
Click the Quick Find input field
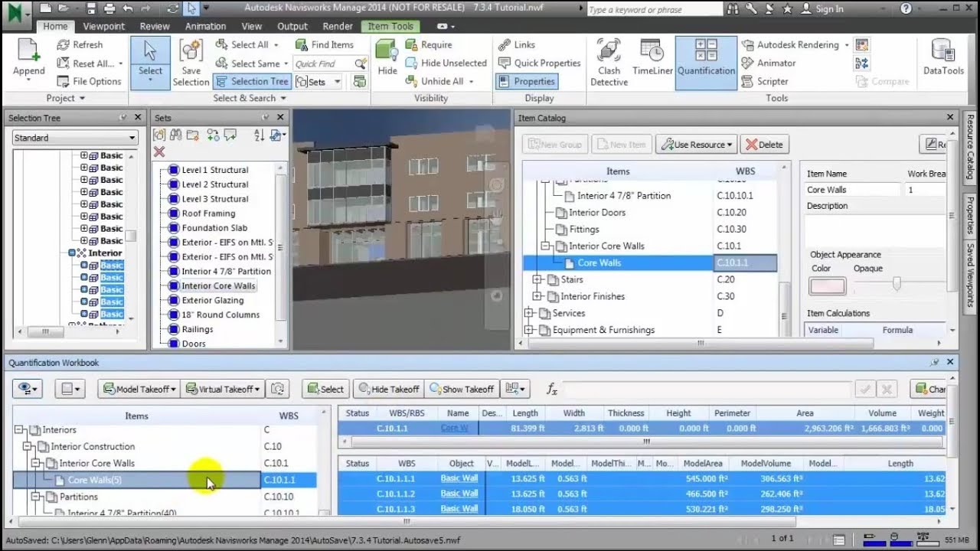322,64
